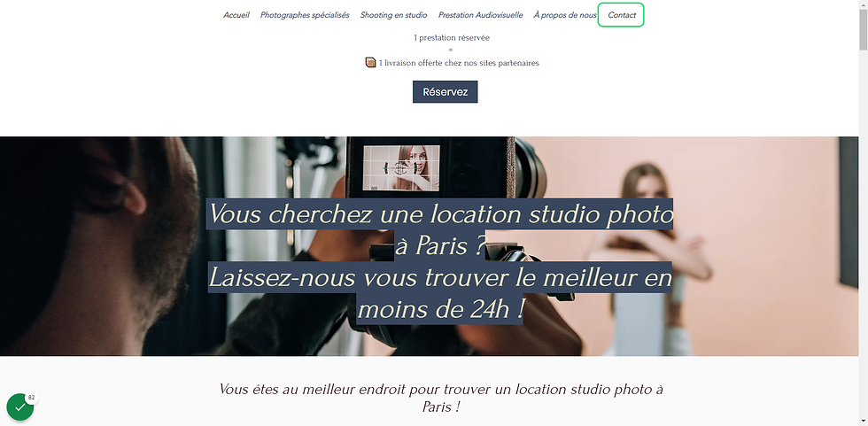Click the 'Vous êtes au meilleur endroit' subheading
The width and height of the screenshot is (868, 426).
441,398
